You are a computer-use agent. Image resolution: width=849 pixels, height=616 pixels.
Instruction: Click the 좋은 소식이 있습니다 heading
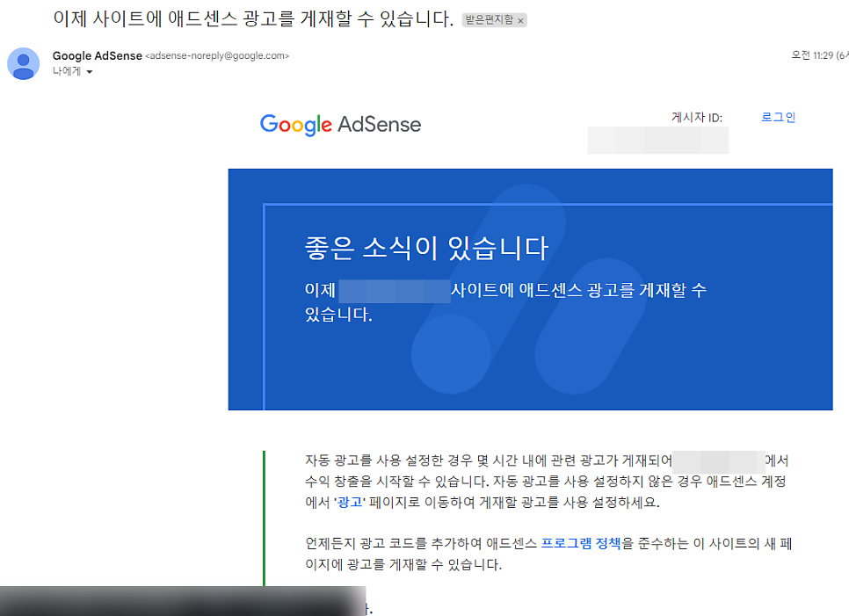tap(426, 248)
